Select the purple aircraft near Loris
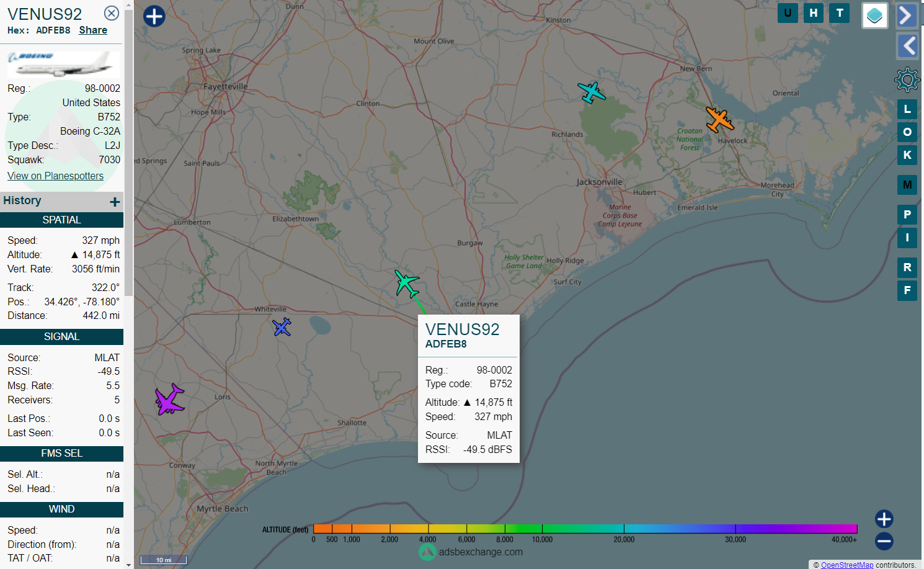Screen dimensions: 924x569 [x=169, y=399]
